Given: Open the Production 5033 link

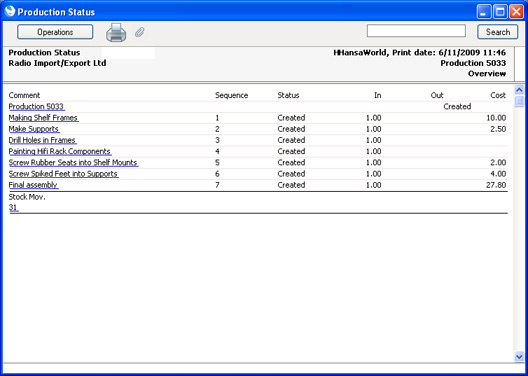Looking at the screenshot, I should [36, 107].
